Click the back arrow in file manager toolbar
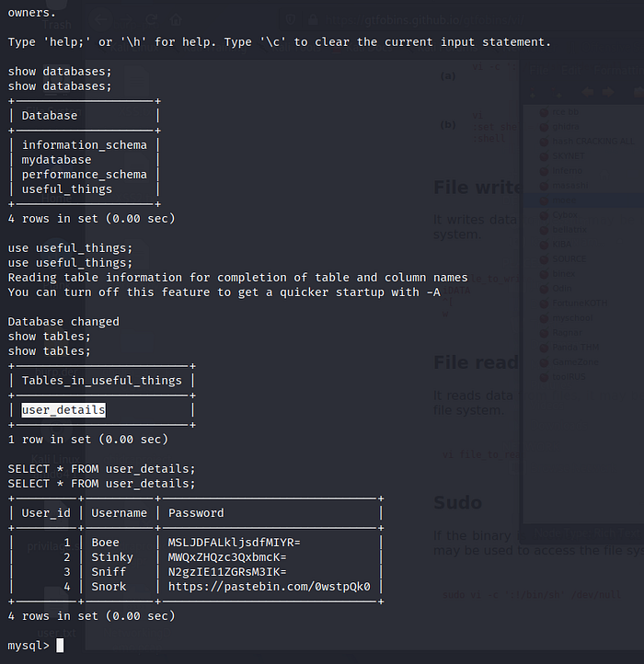Screen dimensions: 644x664 click(587, 92)
